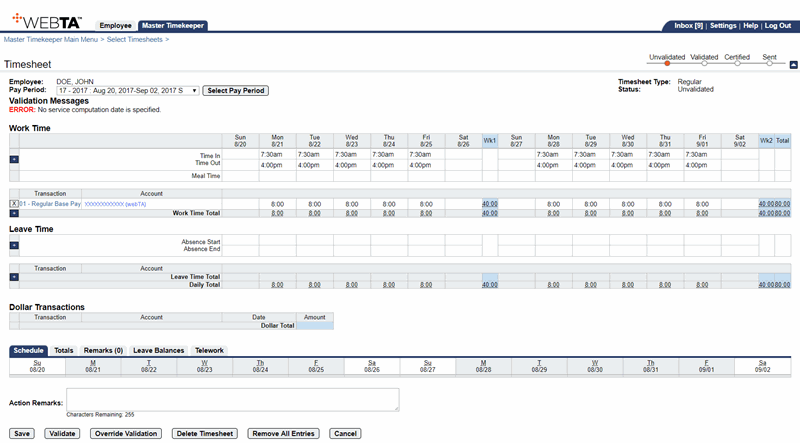Click the Action Remarks text box
Viewport: 800px width, 443px height.
[x=233, y=400]
